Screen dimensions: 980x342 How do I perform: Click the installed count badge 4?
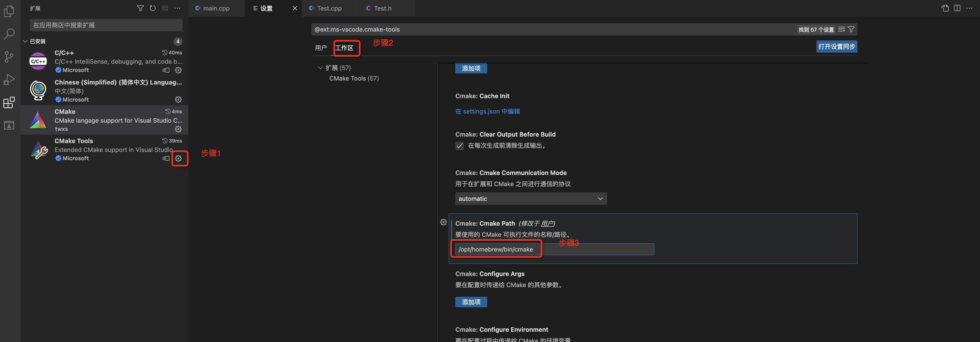tap(178, 42)
